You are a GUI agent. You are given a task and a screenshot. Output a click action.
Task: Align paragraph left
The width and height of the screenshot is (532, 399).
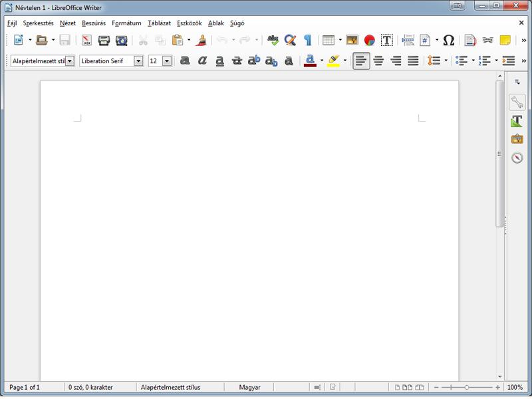tap(361, 61)
